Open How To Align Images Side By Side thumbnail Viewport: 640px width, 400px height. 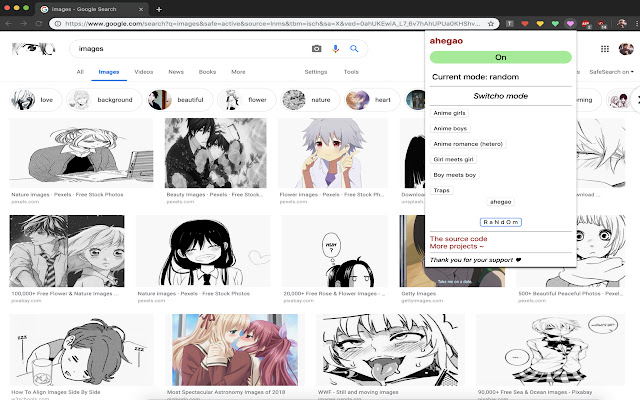point(81,350)
